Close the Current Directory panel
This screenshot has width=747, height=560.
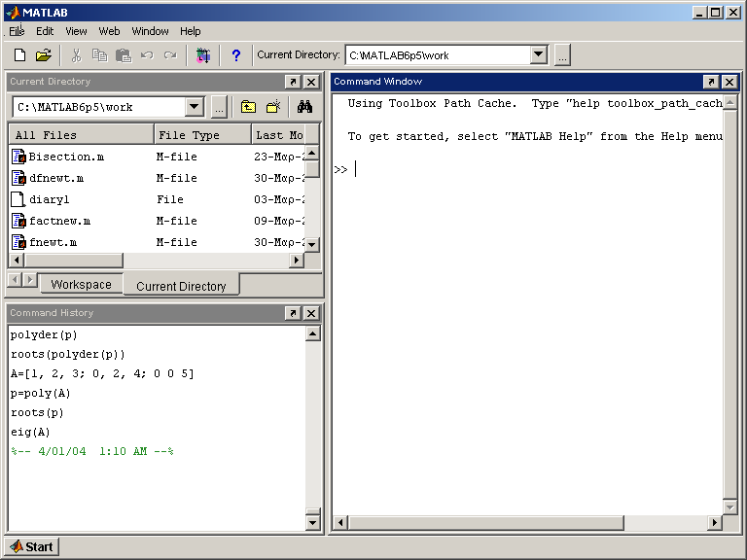(311, 82)
